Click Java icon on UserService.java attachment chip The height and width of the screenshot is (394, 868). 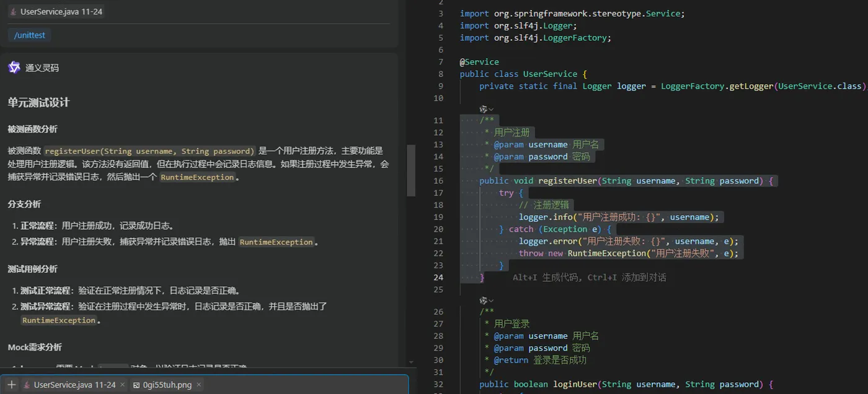point(27,385)
